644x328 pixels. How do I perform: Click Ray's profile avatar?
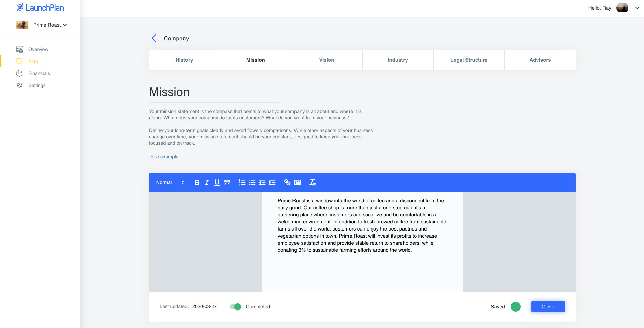click(x=622, y=8)
